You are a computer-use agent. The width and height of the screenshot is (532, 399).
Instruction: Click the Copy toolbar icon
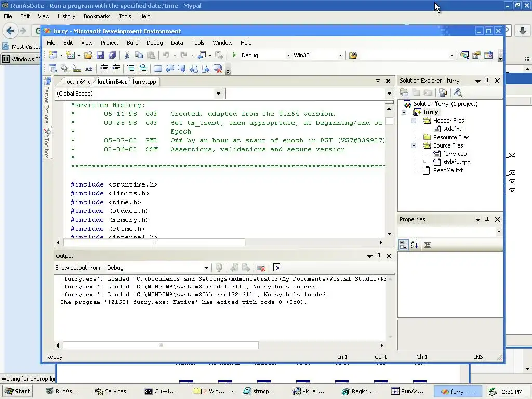(x=139, y=55)
